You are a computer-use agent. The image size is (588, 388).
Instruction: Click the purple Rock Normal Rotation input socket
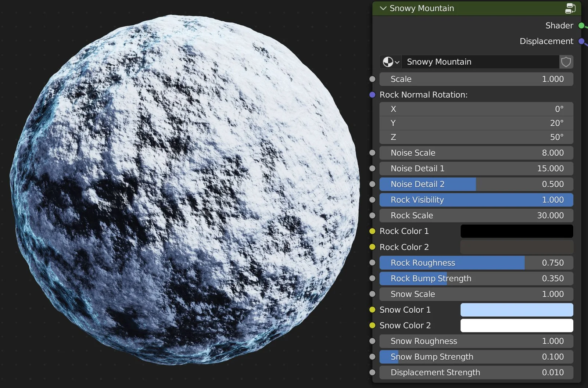(372, 94)
